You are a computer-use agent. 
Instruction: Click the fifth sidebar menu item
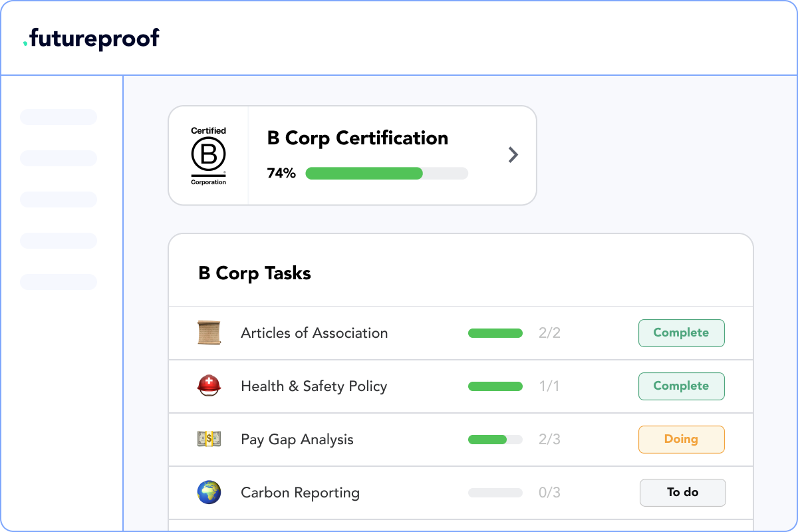pyautogui.click(x=59, y=282)
